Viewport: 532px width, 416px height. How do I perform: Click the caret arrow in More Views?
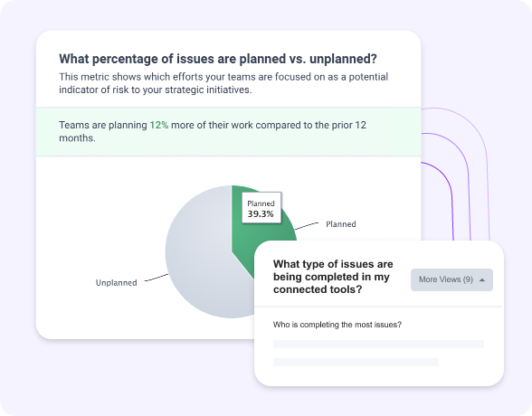click(482, 280)
